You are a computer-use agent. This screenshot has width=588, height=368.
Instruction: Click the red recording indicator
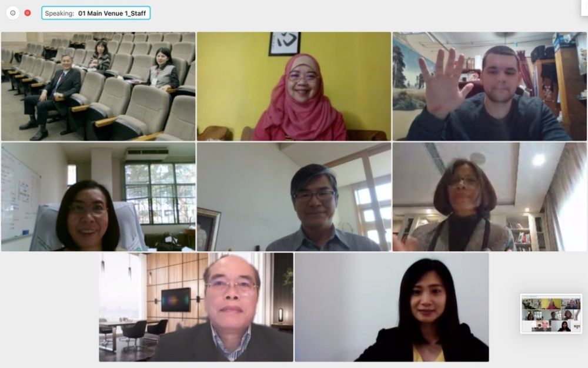coord(28,13)
